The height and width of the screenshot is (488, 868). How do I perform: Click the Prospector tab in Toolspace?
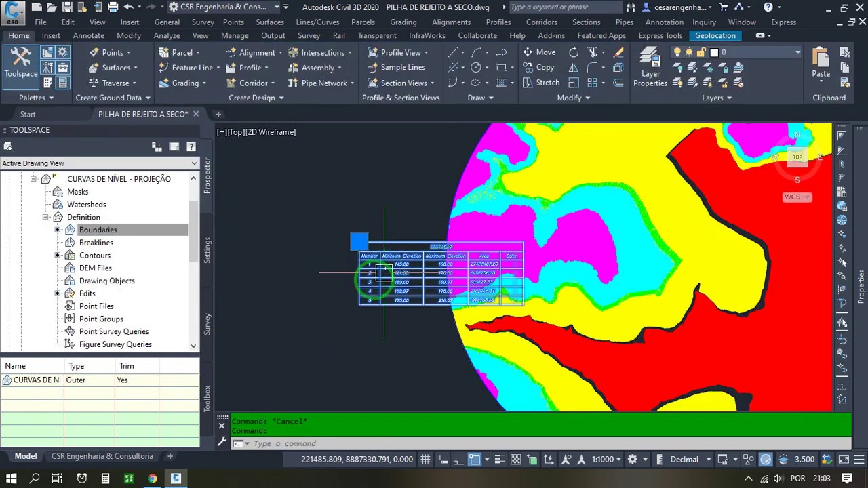pyautogui.click(x=208, y=176)
